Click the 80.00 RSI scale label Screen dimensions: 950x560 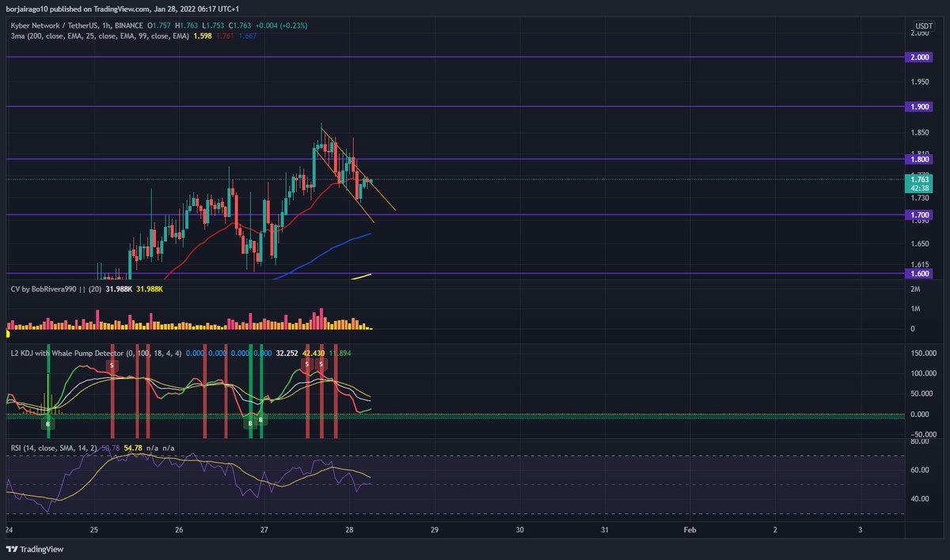tap(920, 442)
